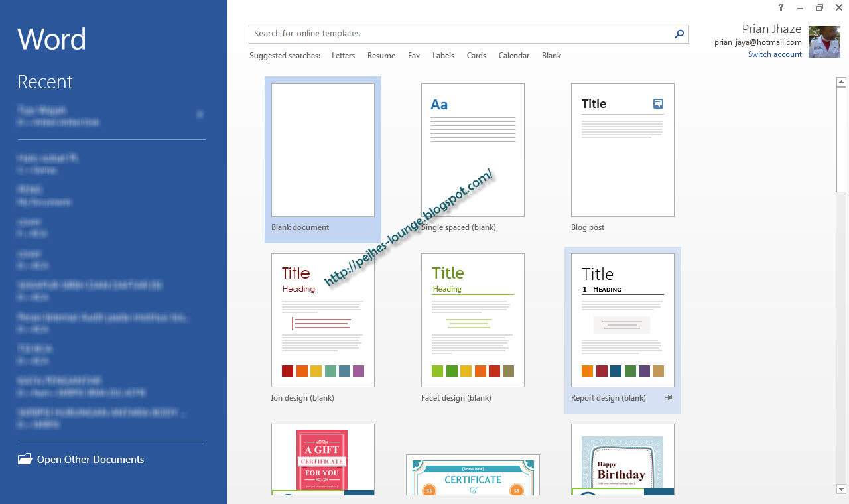The image size is (849, 504).
Task: Select the Fax suggested search
Action: (414, 56)
